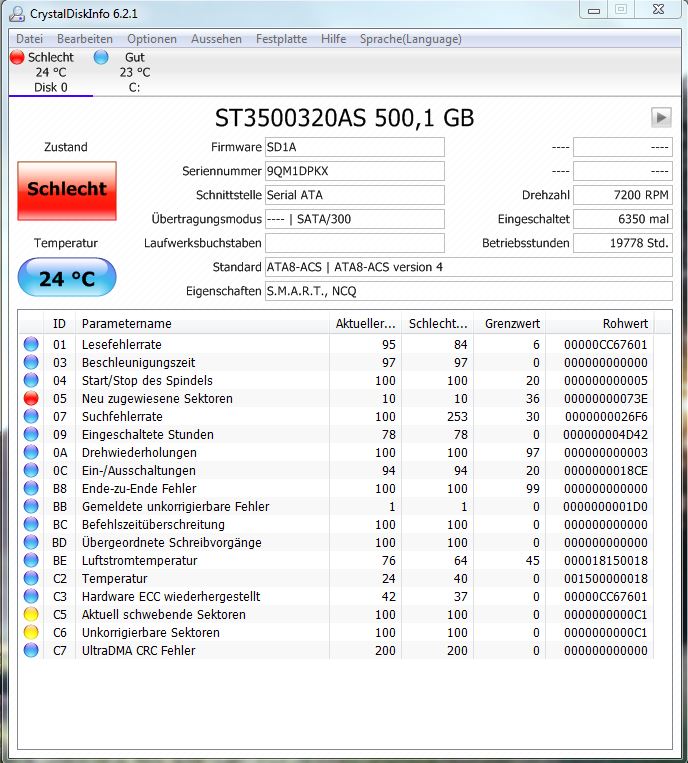The height and width of the screenshot is (763, 688).
Task: Click raw value 000000004D42
Action: (606, 435)
